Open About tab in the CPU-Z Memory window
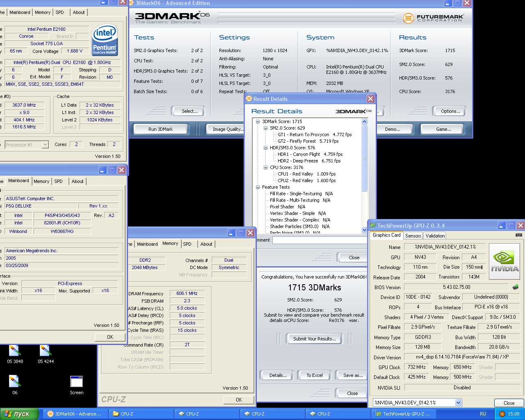Image resolution: width=525 pixels, height=420 pixels. point(206,244)
